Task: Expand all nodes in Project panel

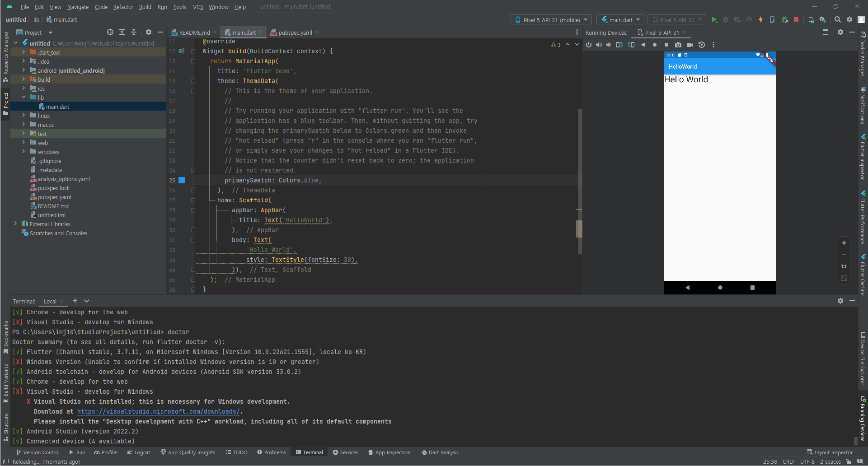Action: pyautogui.click(x=122, y=33)
